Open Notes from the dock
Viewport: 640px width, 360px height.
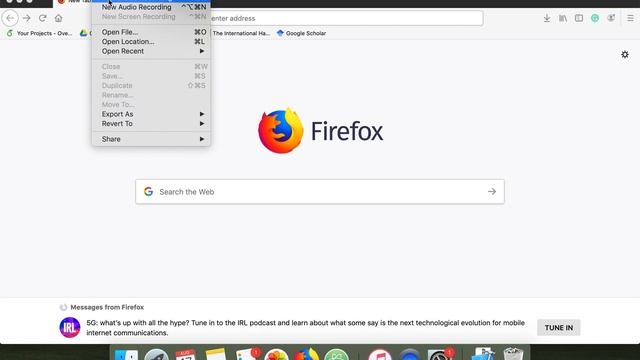(216, 355)
